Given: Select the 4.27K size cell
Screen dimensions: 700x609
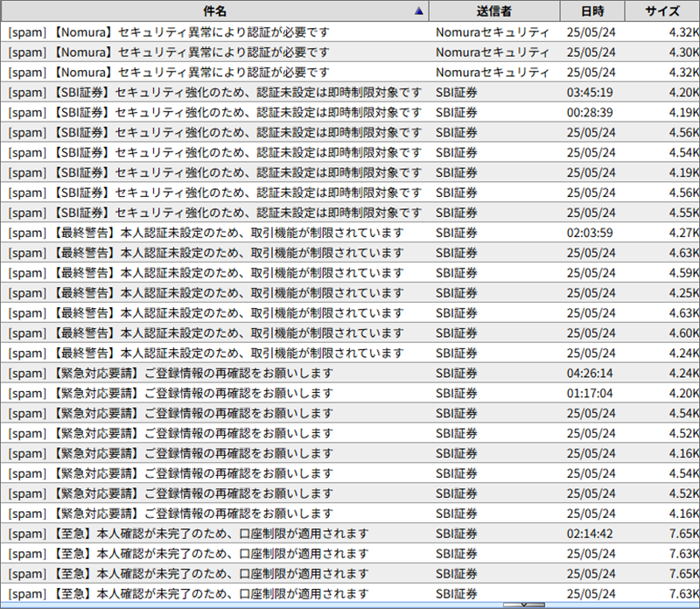Looking at the screenshot, I should point(684,233).
